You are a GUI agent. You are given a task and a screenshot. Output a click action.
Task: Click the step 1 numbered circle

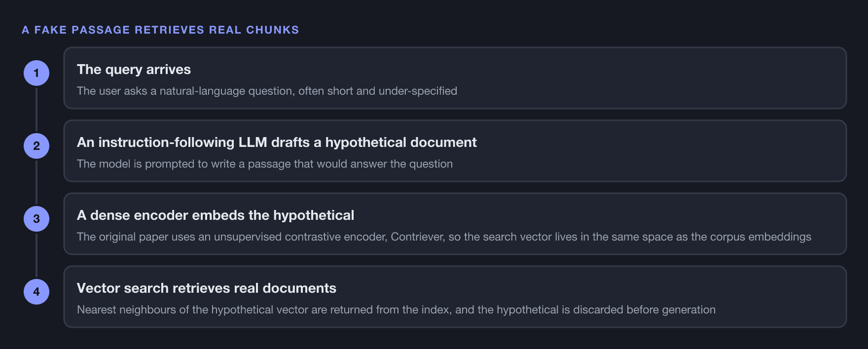(x=36, y=73)
